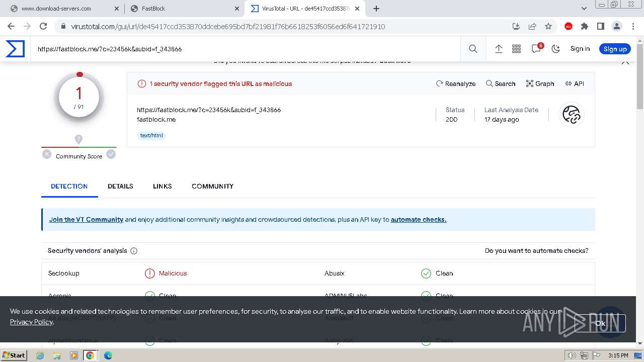
Task: Click the text/html tag
Action: coord(151,135)
